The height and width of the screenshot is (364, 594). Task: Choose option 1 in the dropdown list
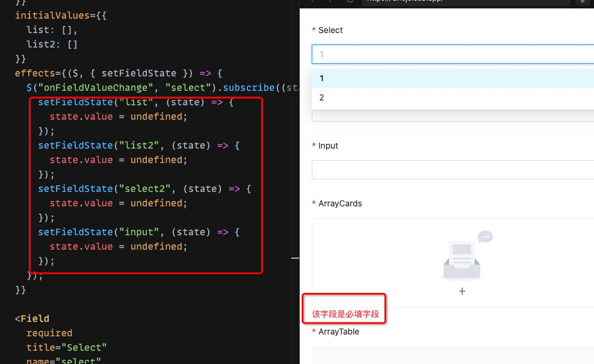click(453, 78)
